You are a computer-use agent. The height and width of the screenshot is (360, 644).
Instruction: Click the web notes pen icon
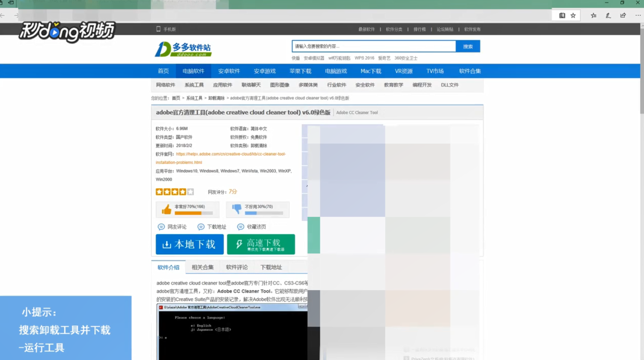point(608,15)
